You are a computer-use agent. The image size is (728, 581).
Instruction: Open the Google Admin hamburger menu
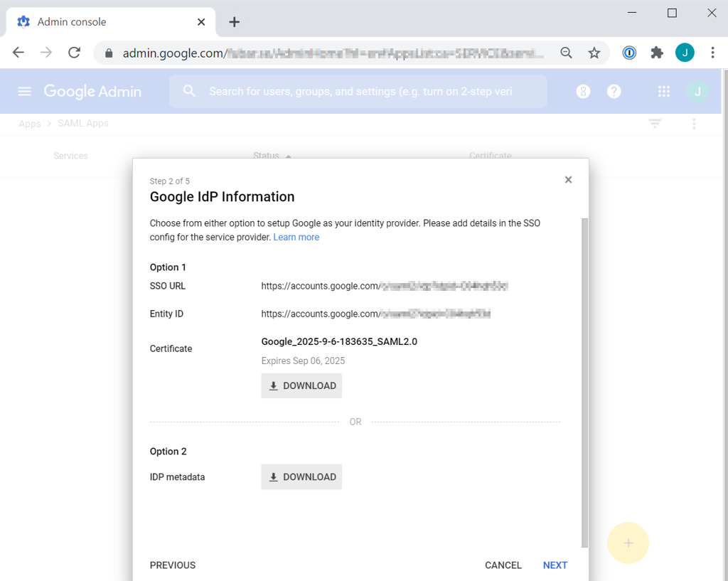click(25, 91)
